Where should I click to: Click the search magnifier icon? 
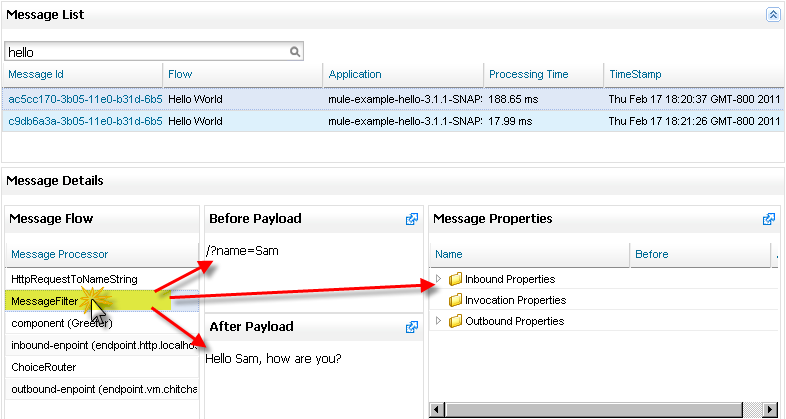pyautogui.click(x=295, y=51)
